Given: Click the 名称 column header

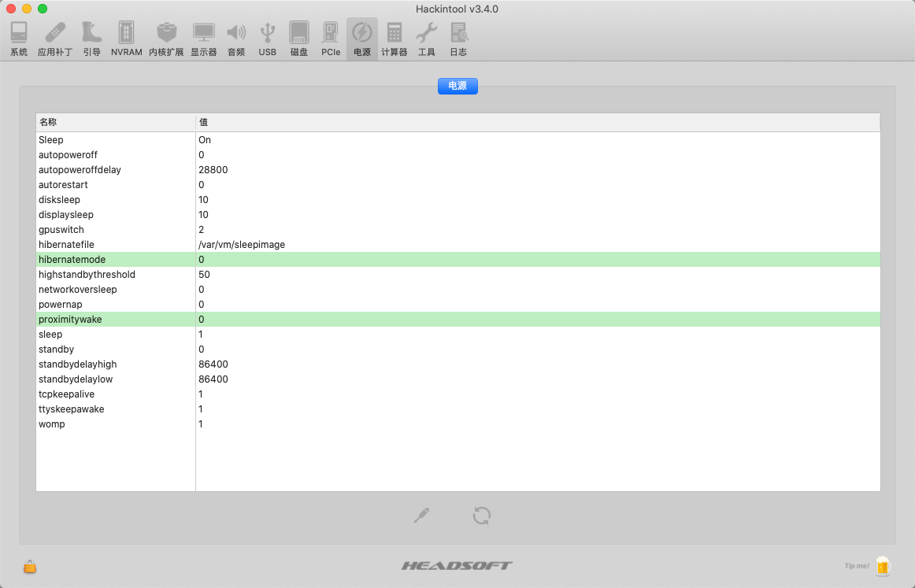Looking at the screenshot, I should tap(116, 122).
